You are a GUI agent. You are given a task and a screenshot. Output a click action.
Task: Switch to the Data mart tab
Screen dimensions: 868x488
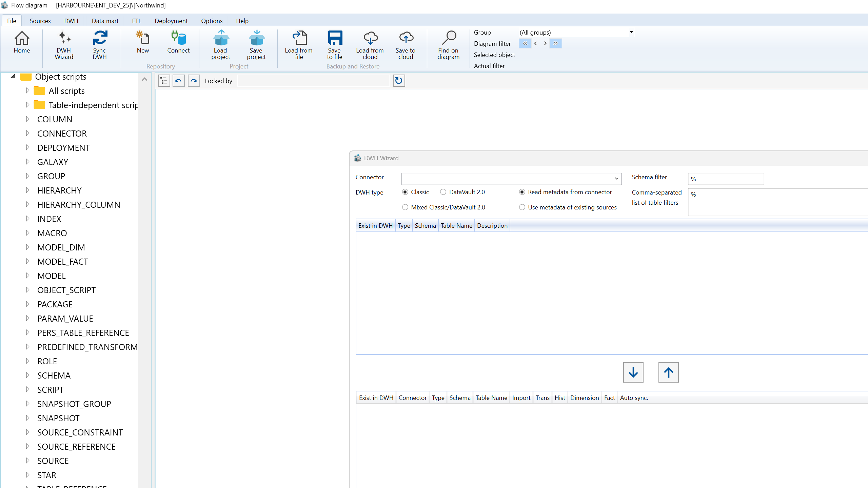[x=105, y=21]
